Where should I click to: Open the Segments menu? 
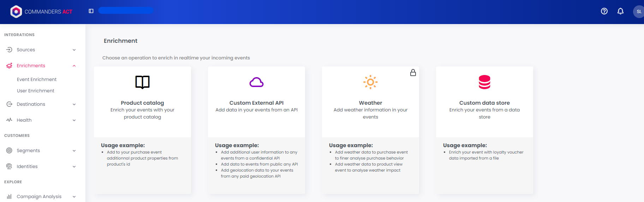pyautogui.click(x=28, y=151)
